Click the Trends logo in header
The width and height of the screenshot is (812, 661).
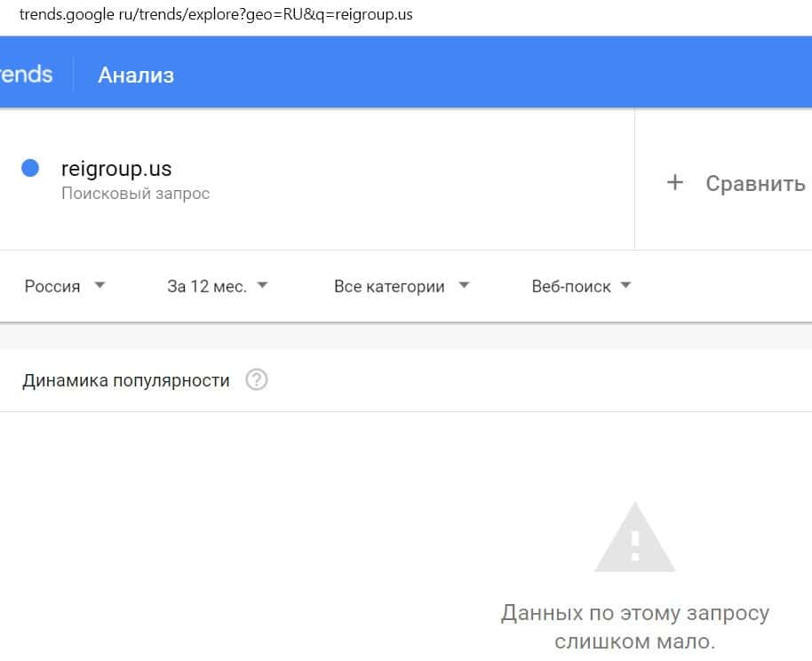(x=26, y=74)
